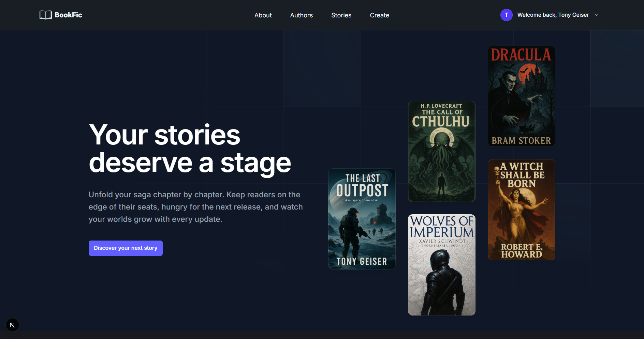Open The Call of Cthulhu cover
The width and height of the screenshot is (644, 339).
click(441, 151)
